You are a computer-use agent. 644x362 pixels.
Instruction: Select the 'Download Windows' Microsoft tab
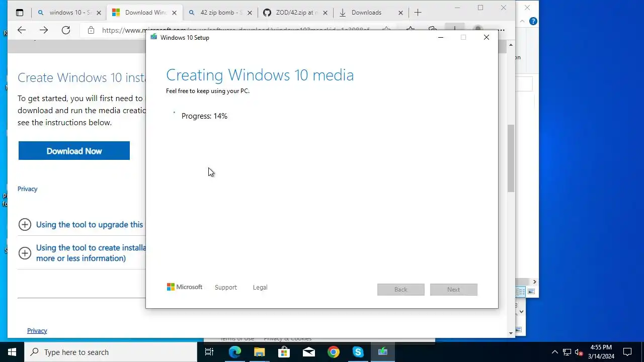tap(144, 13)
